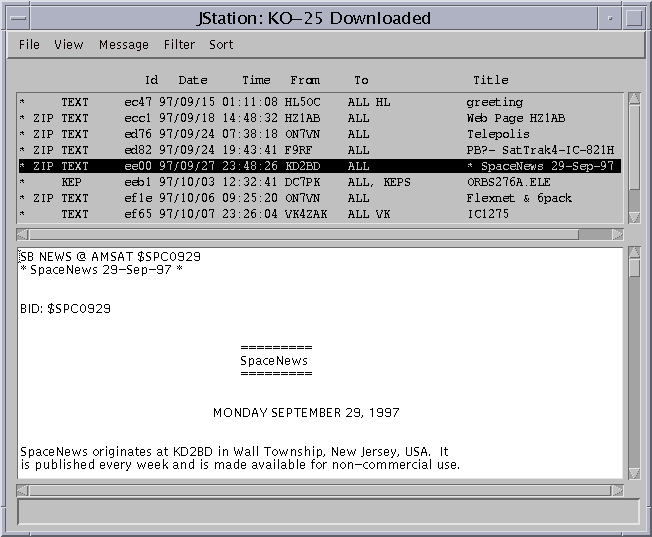The width and height of the screenshot is (652, 537).
Task: Expand the Message menu
Action: pyautogui.click(x=123, y=45)
